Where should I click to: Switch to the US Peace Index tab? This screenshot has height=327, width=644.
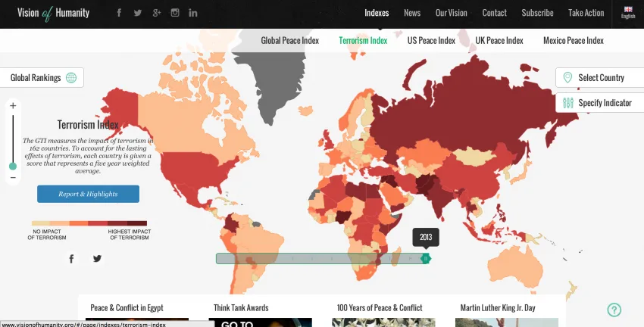pyautogui.click(x=431, y=41)
